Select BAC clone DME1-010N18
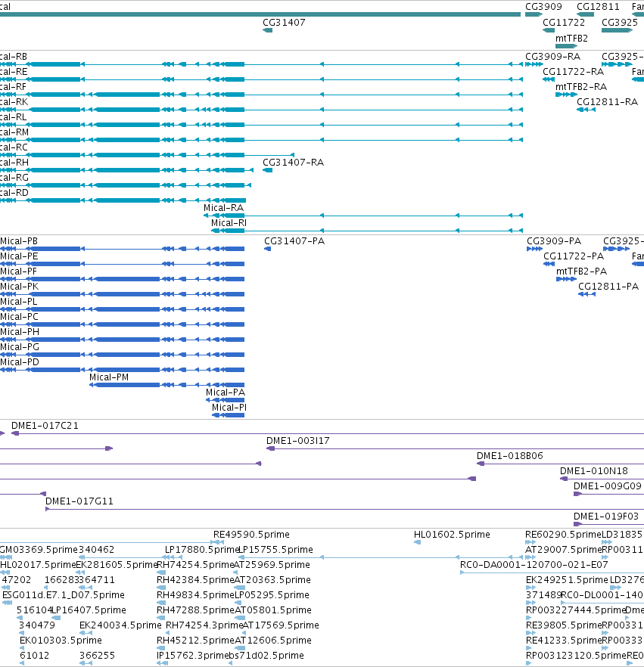 [x=594, y=471]
